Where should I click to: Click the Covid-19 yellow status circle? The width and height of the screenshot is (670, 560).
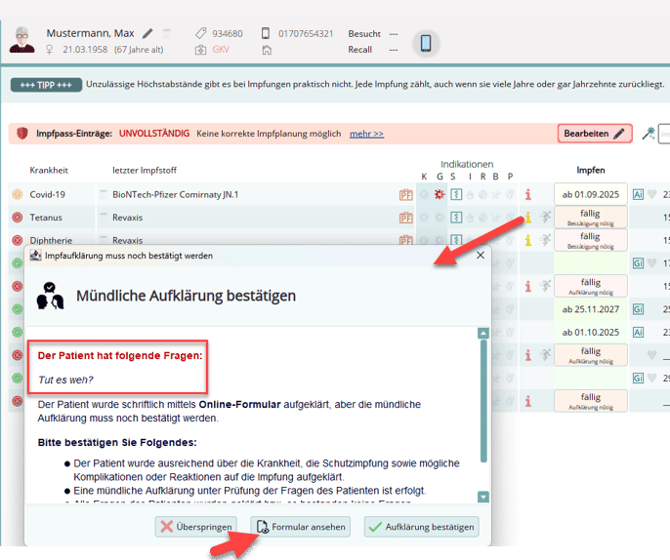17,195
